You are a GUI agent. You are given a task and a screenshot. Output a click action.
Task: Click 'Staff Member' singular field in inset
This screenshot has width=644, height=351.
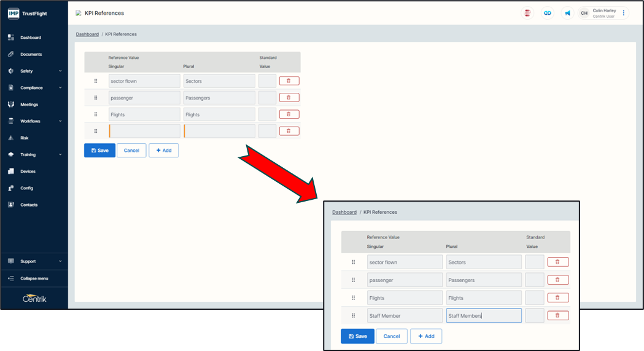405,315
